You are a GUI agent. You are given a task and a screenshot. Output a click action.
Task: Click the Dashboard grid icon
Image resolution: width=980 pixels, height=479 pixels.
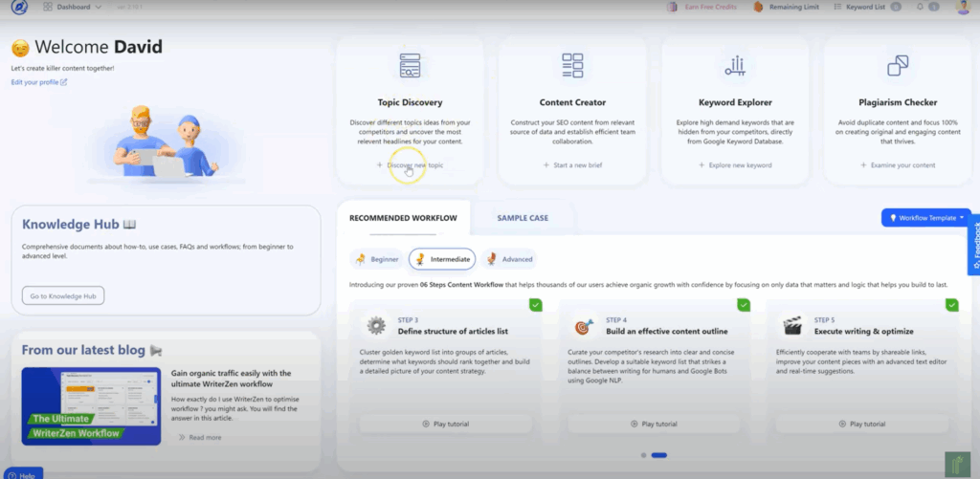48,7
